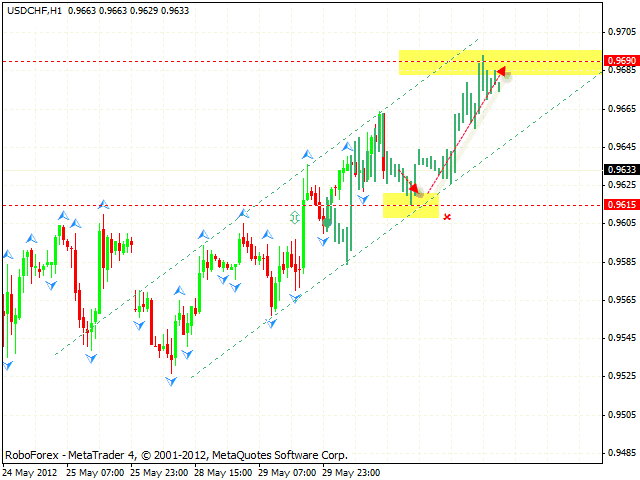Click the 0.9705 price axis label

pyautogui.click(x=620, y=32)
